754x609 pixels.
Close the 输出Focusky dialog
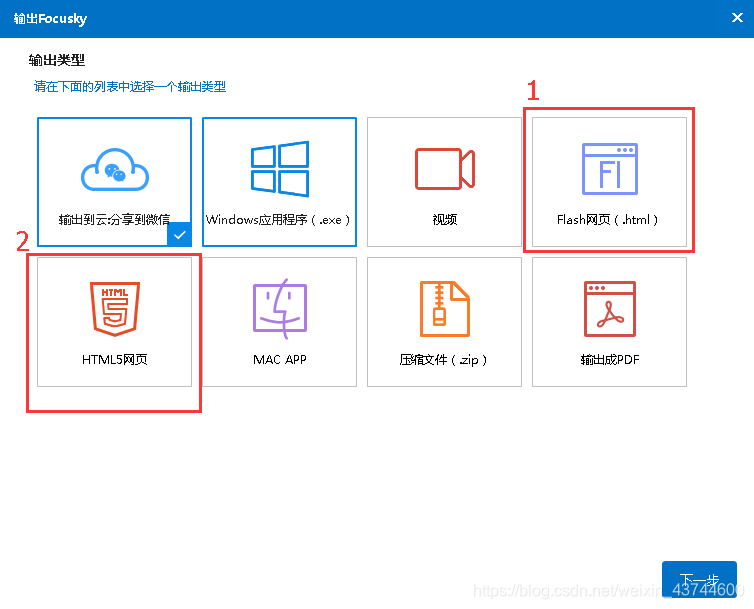click(737, 18)
